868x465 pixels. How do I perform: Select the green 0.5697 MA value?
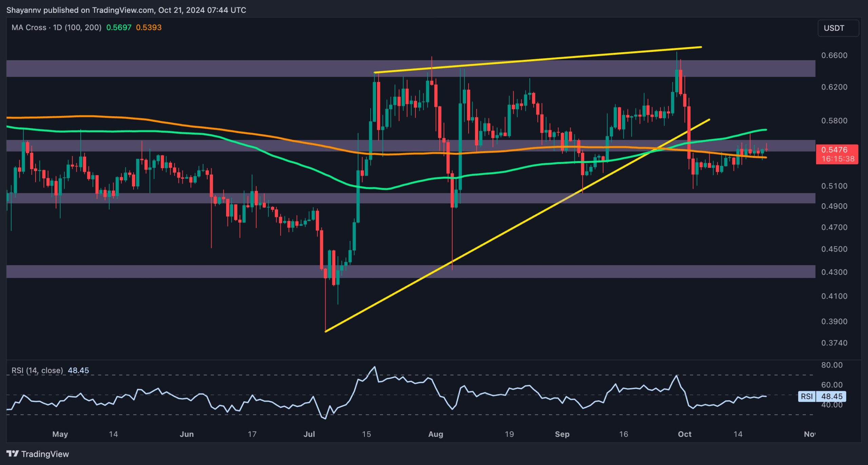click(119, 27)
